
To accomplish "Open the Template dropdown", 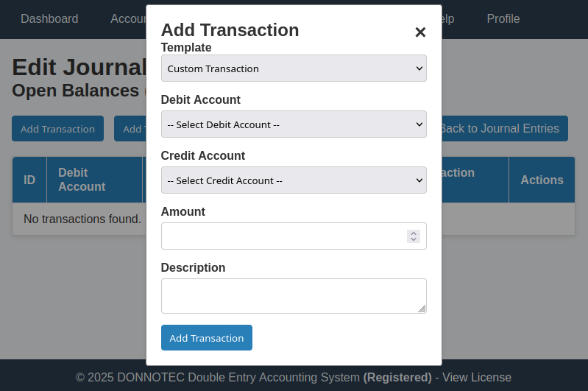I will (294, 68).
